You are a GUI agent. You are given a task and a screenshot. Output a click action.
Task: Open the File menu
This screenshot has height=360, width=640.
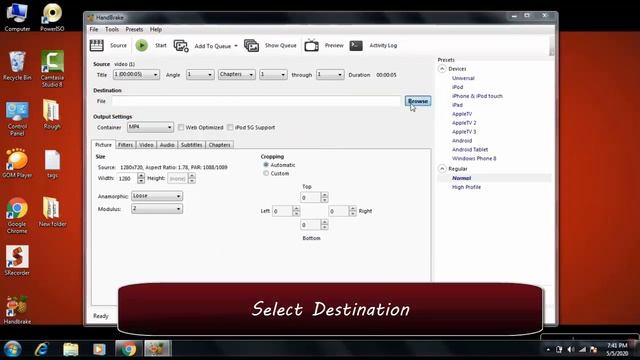[94, 29]
